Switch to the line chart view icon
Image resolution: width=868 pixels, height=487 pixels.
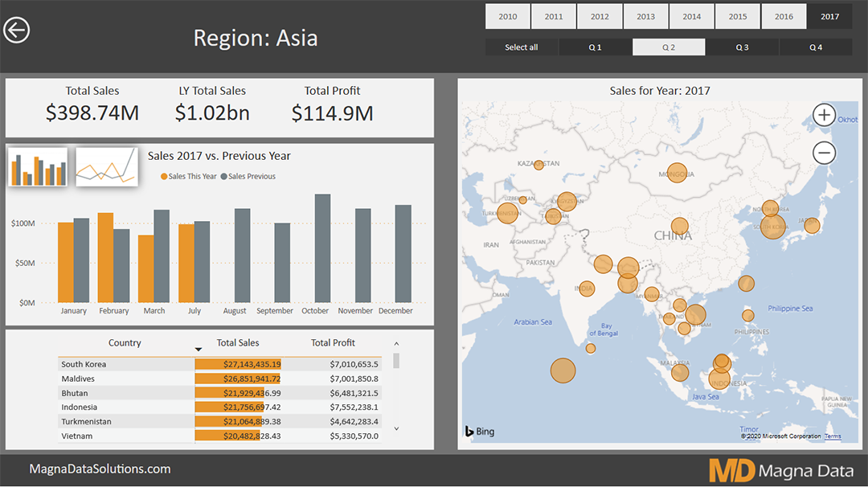107,166
